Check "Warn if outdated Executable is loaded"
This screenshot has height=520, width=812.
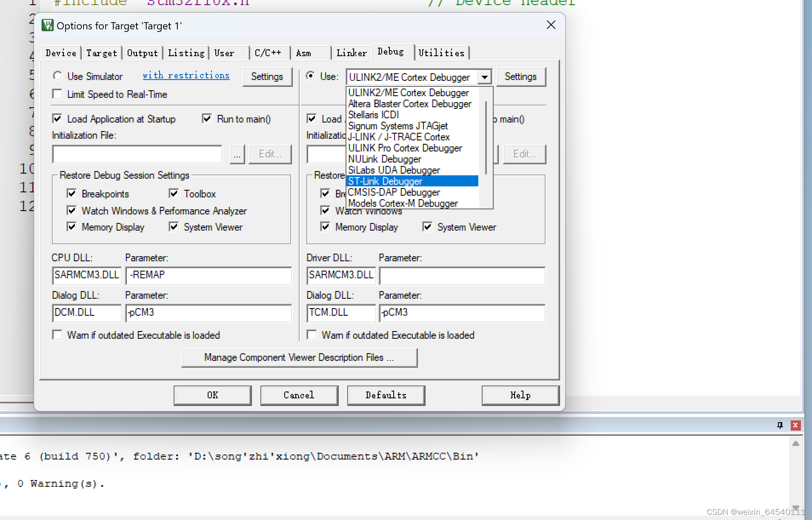click(57, 335)
